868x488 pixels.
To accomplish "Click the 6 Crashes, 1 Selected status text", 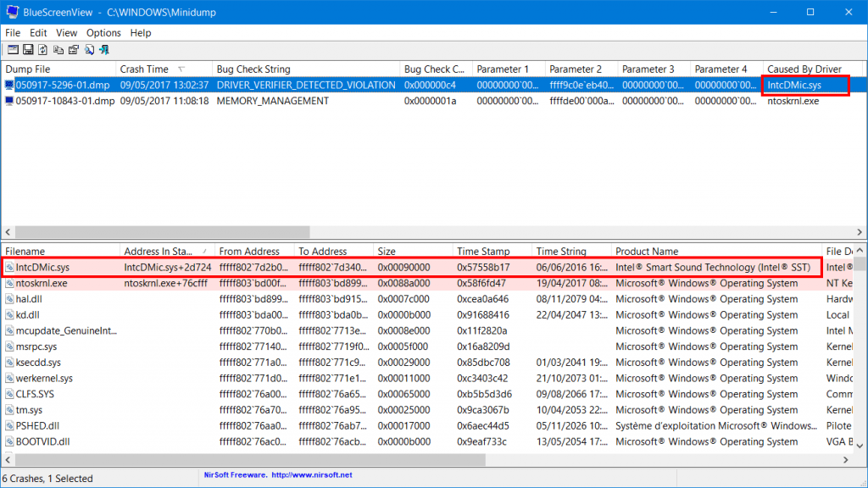I will click(47, 479).
